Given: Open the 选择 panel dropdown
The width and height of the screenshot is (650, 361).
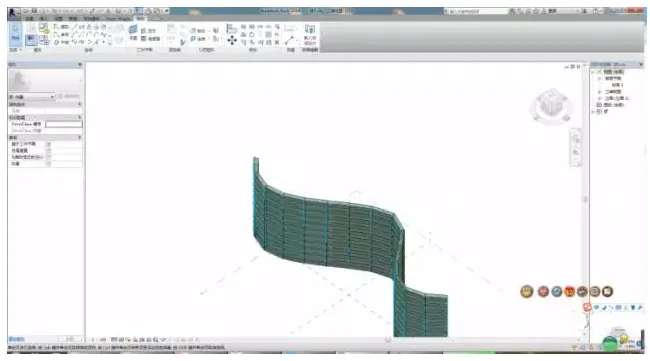Looking at the screenshot, I should pos(15,50).
